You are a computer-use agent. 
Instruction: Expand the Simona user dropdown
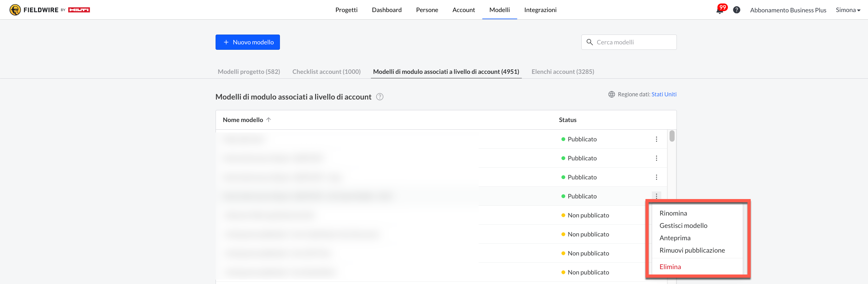[x=848, y=10]
